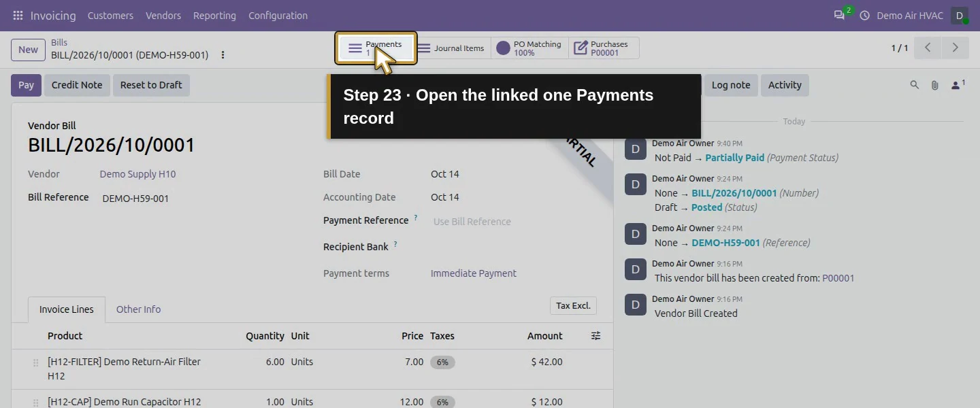Image resolution: width=980 pixels, height=408 pixels.
Task: Click the pager 1 / 1 counter
Action: 900,48
